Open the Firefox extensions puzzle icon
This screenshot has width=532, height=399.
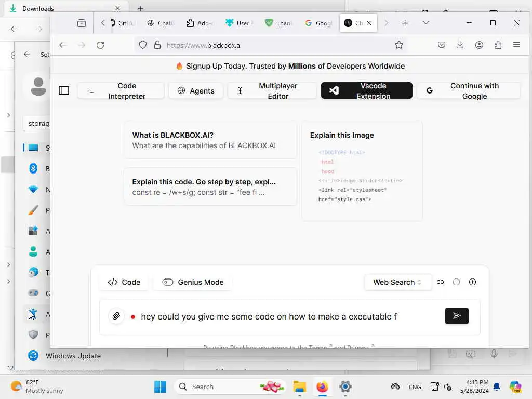(498, 45)
